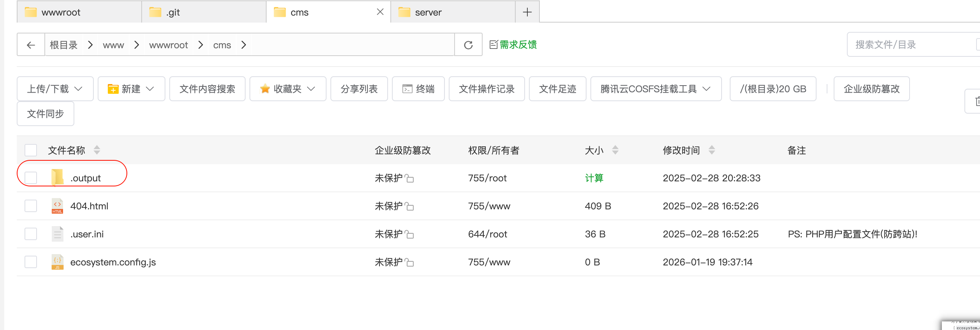Click the /(根目录)20 GB button
Screen dimensions: 980x330
click(773, 89)
